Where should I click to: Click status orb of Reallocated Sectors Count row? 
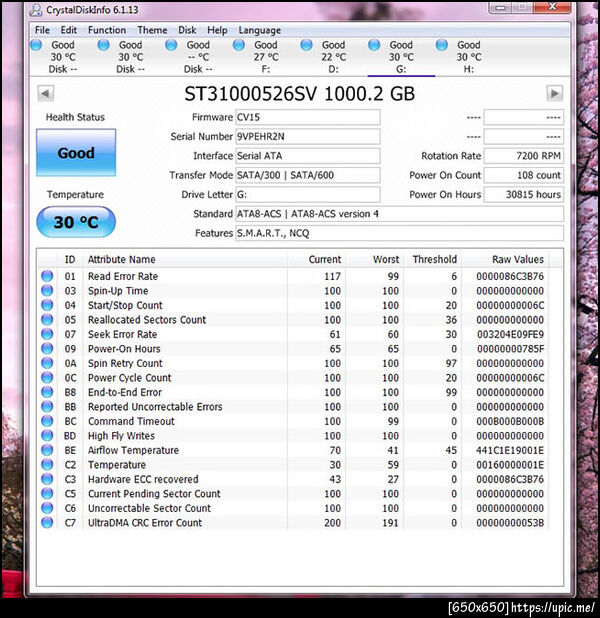47,320
